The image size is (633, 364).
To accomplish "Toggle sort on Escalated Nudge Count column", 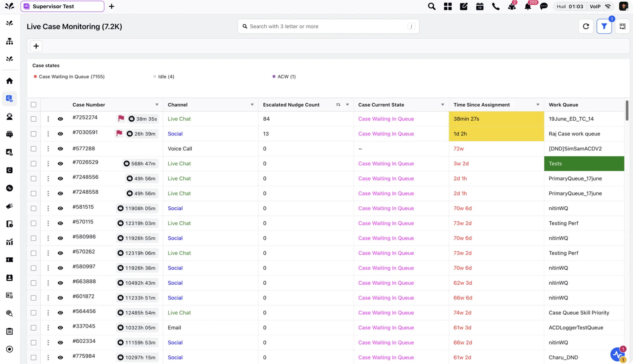I will (338, 105).
